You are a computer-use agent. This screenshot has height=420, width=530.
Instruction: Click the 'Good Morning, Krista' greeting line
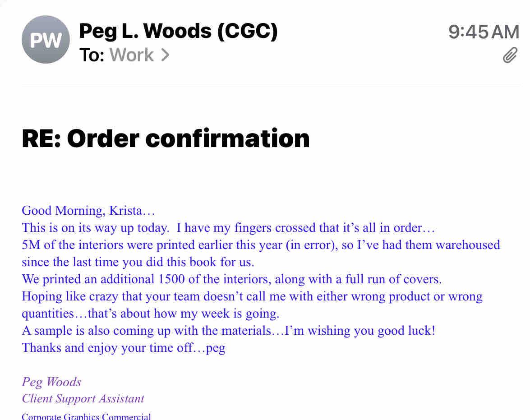88,211
